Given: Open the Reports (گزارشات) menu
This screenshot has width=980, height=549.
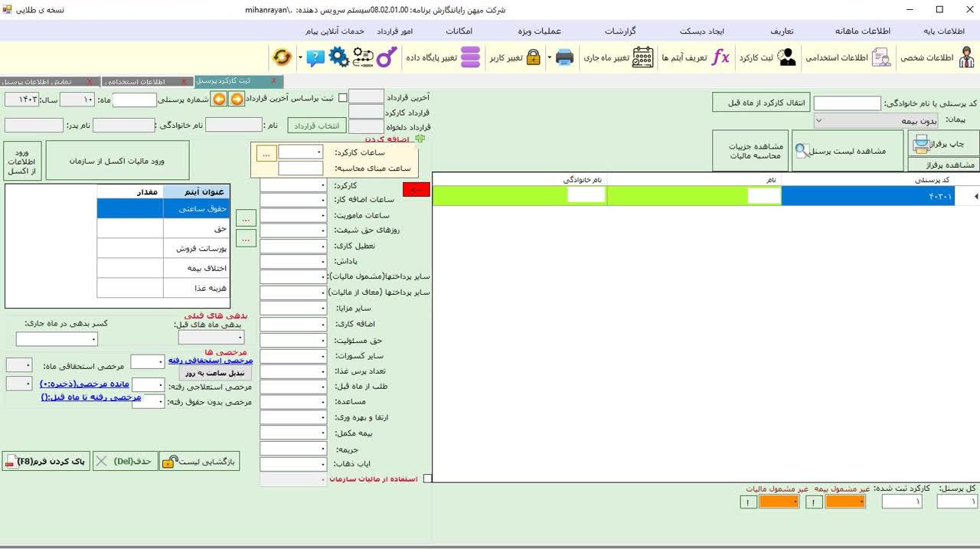Looking at the screenshot, I should (x=620, y=31).
